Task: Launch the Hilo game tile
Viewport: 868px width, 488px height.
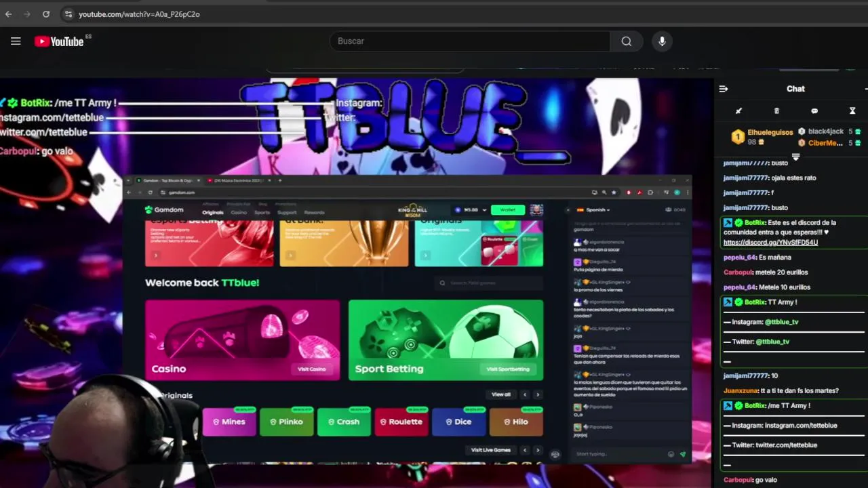Action: point(516,422)
